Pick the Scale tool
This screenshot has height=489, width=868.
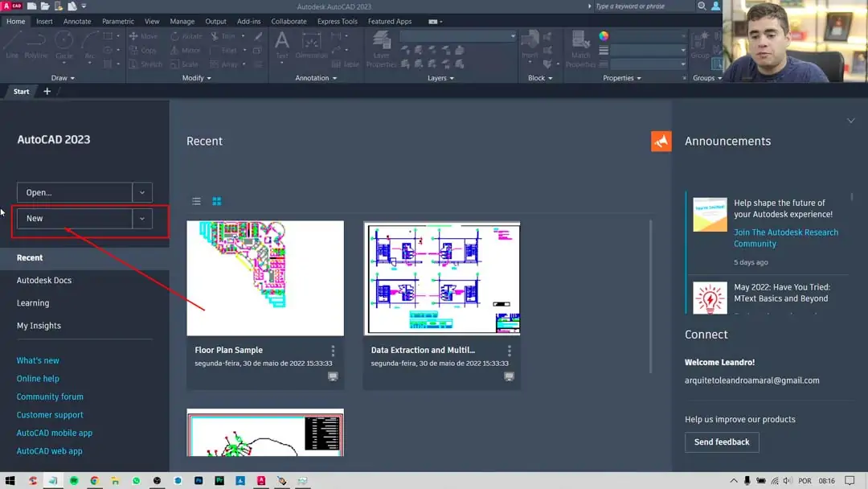pos(184,64)
